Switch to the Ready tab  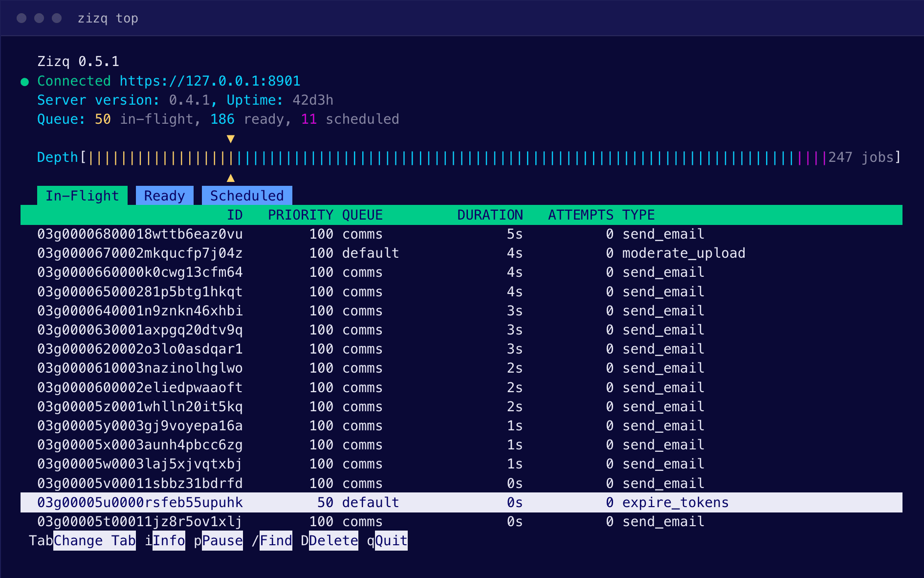coord(164,196)
